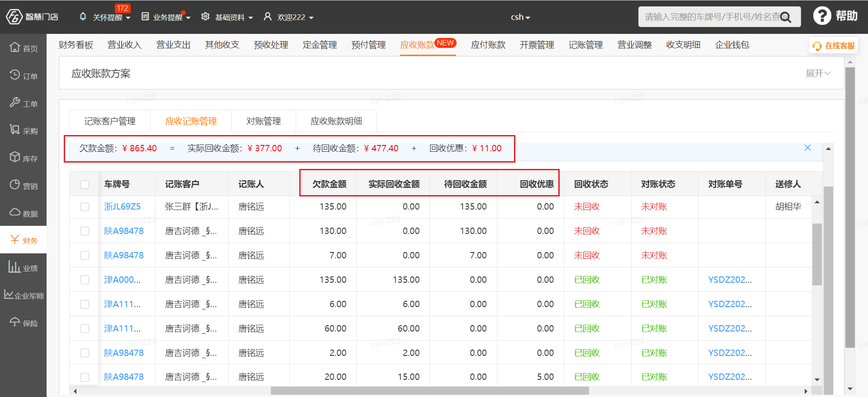The height and width of the screenshot is (397, 868).
Task: Click the 欠款金额 column header
Action: [330, 184]
